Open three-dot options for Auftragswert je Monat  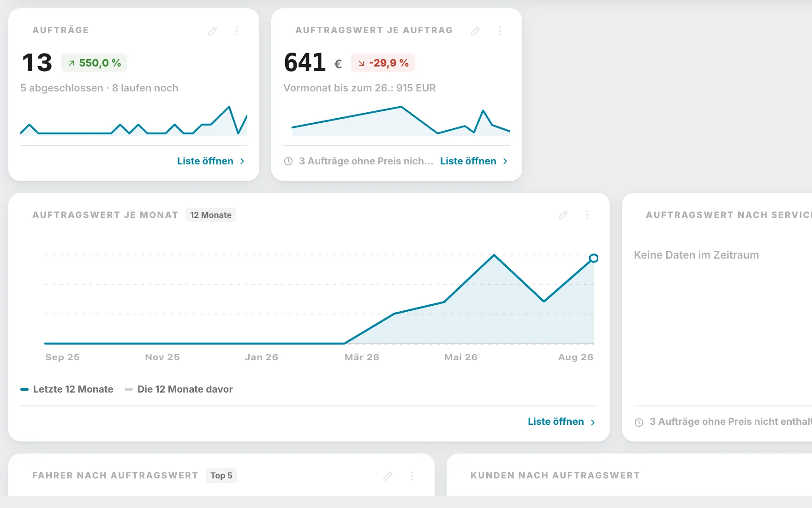587,215
